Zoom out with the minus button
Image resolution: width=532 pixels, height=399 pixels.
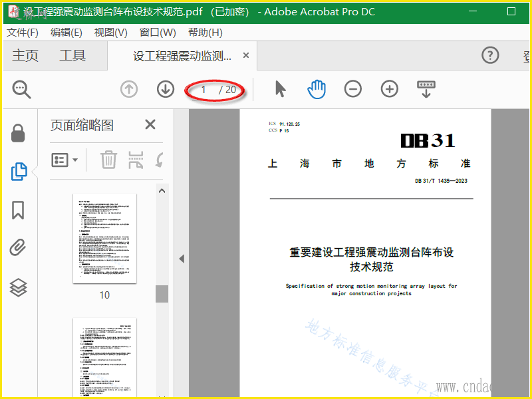click(x=353, y=89)
